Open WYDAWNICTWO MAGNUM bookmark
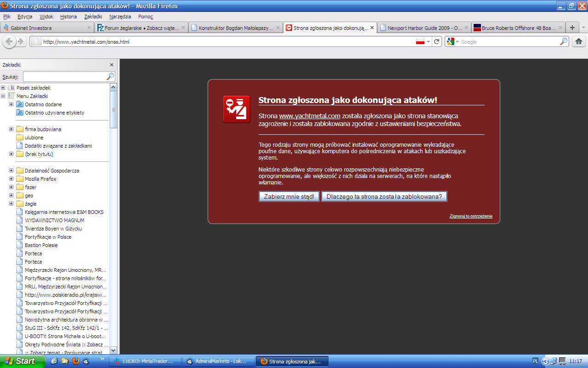 pyautogui.click(x=50, y=220)
